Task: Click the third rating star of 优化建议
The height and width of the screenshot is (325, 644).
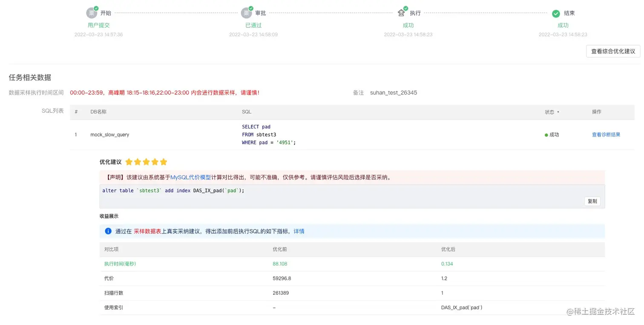Action: tap(147, 162)
